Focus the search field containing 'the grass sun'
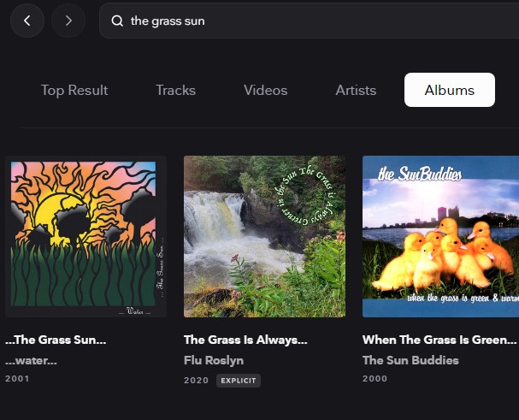This screenshot has height=420, width=519. 309,21
